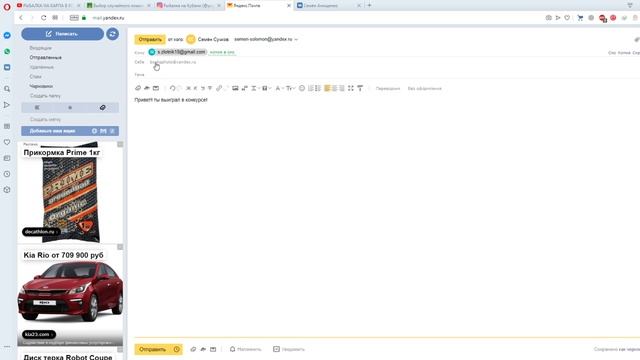Open the emoji picker in the toolbar
Screen dimensions: 640x360
pyautogui.click(x=302, y=88)
